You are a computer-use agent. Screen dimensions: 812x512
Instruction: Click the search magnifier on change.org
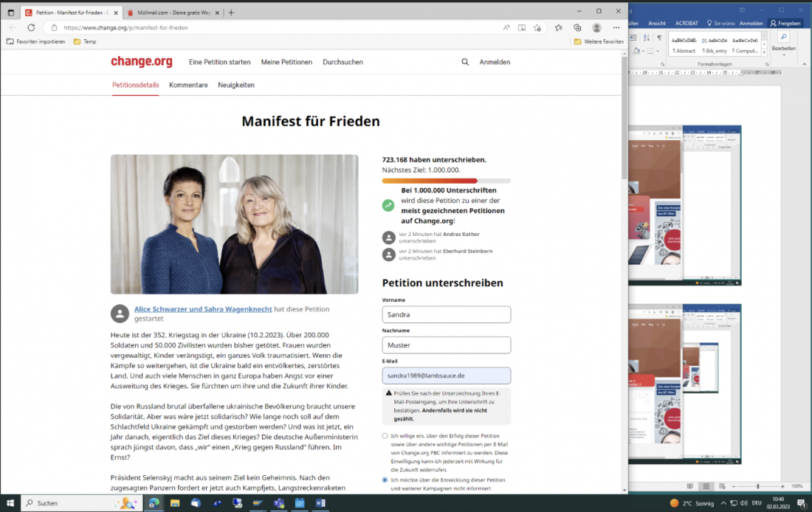465,62
